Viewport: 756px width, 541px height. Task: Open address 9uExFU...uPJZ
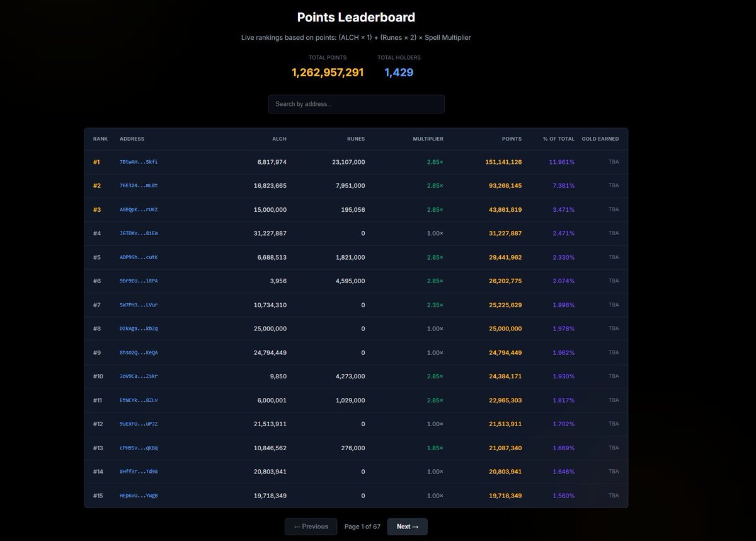(139, 424)
